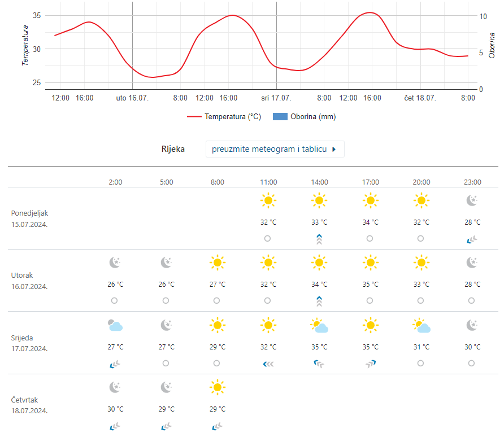Viewport: 504px width, 433px height.
Task: Select the Utorak 16.07.2024. row label
Action: tap(29, 281)
